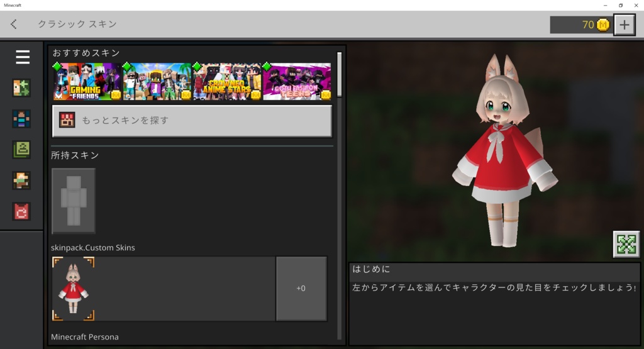Click the skin list scrollbar
Viewport: 644px width, 349px height.
coord(339,74)
